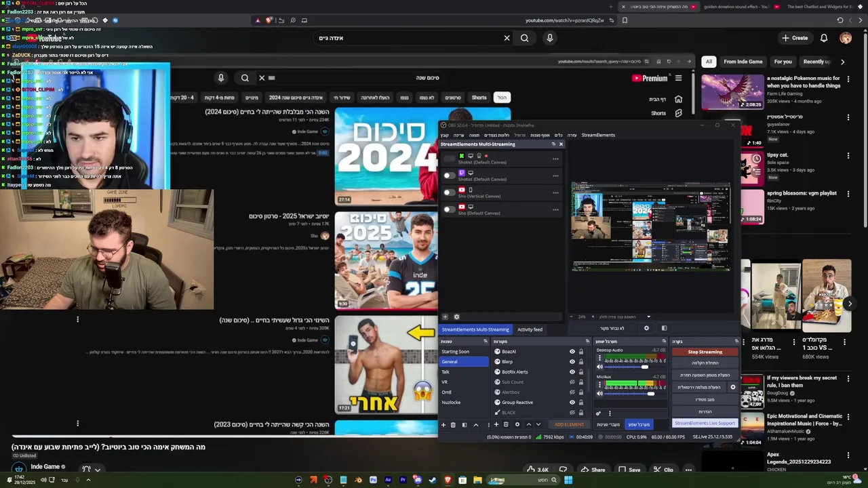Move selected source down with arrow

pos(538,424)
